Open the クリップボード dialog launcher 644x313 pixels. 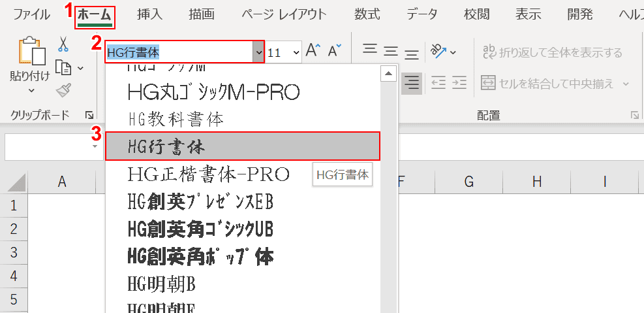(90, 115)
